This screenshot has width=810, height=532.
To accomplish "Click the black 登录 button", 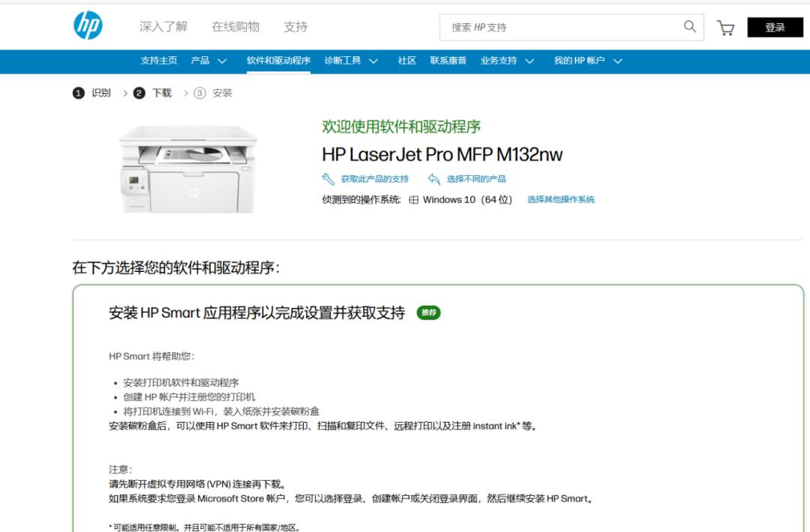I will click(x=775, y=27).
